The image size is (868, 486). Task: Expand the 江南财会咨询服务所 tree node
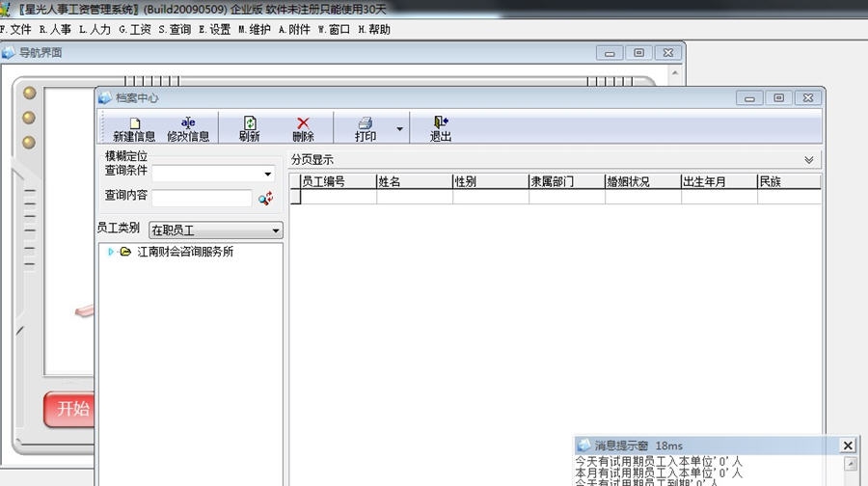point(111,252)
